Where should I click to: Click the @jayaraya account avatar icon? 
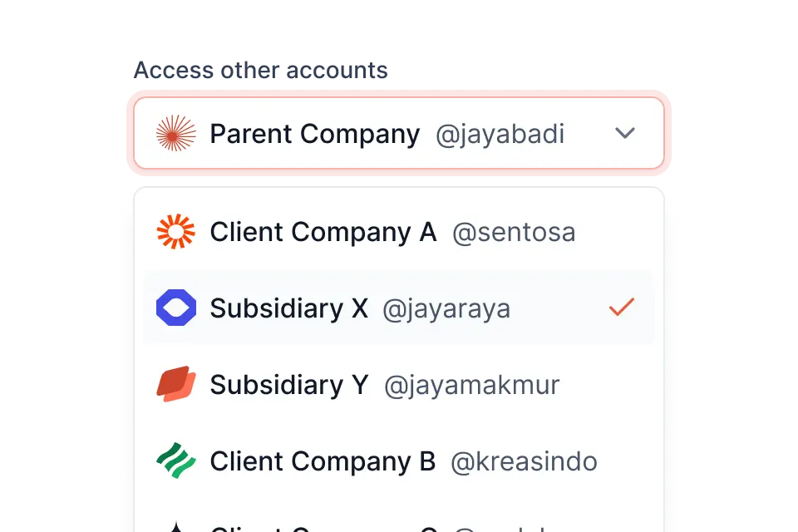tap(176, 308)
